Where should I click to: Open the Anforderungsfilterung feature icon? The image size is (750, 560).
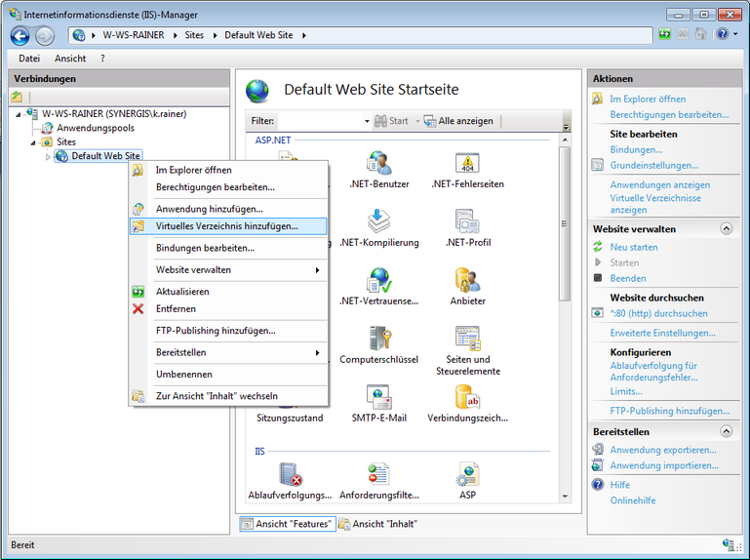pos(378,474)
